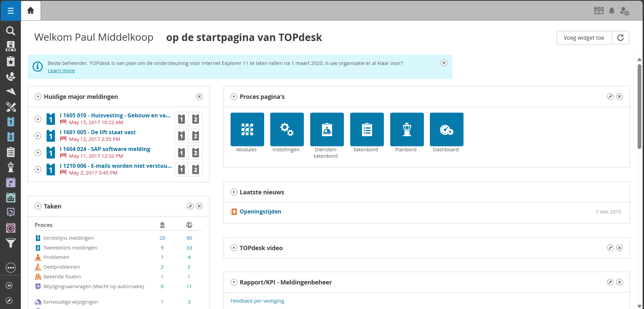
Task: Open the Feedback per vestiging report link
Action: [257, 301]
